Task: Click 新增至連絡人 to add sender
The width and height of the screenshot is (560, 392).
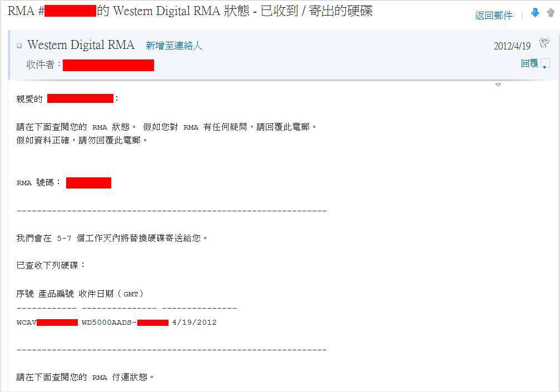Action: (174, 46)
